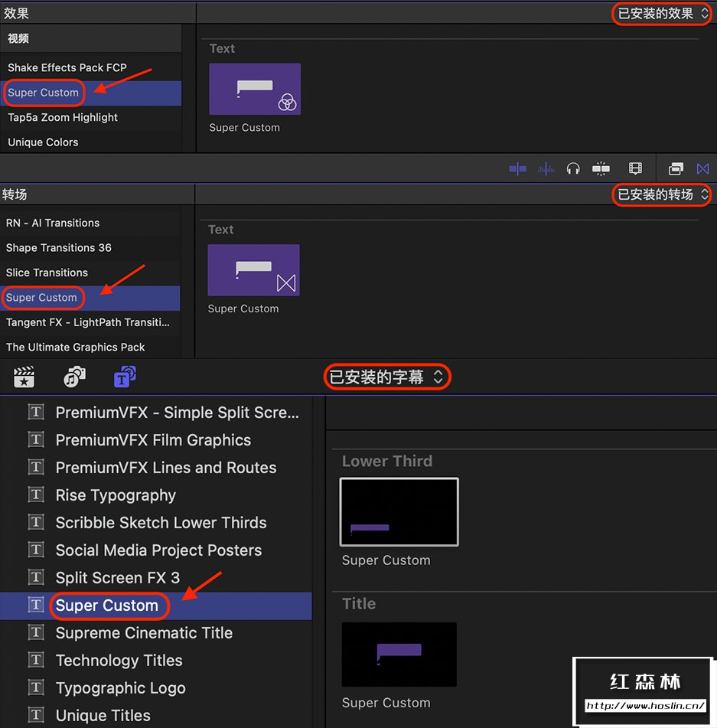The height and width of the screenshot is (728, 717).
Task: Select PremiumVFX - Simple Split Screen titles
Action: point(156,413)
